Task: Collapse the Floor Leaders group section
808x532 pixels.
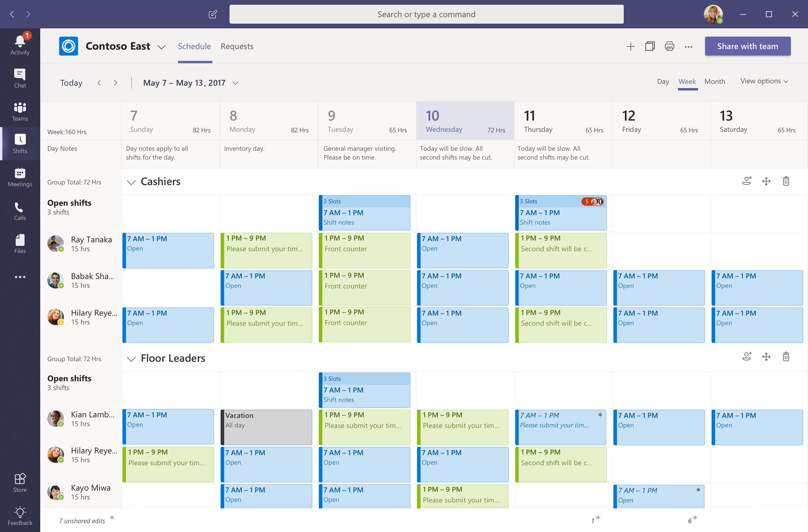Action: point(131,358)
